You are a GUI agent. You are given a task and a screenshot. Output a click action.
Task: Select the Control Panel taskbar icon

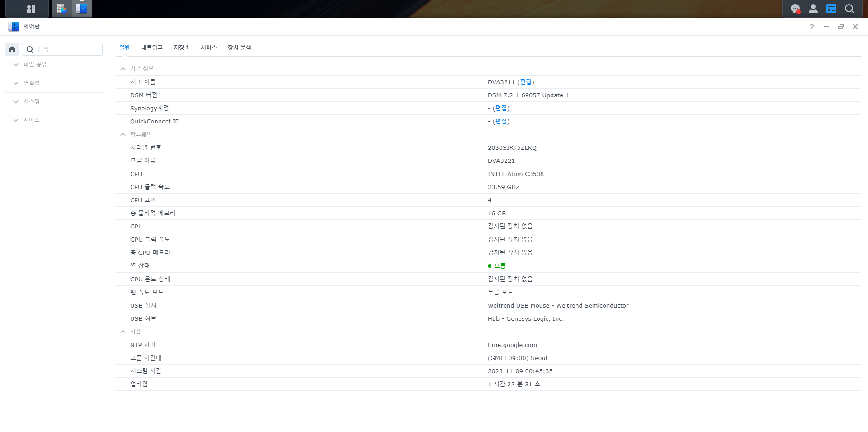(82, 9)
